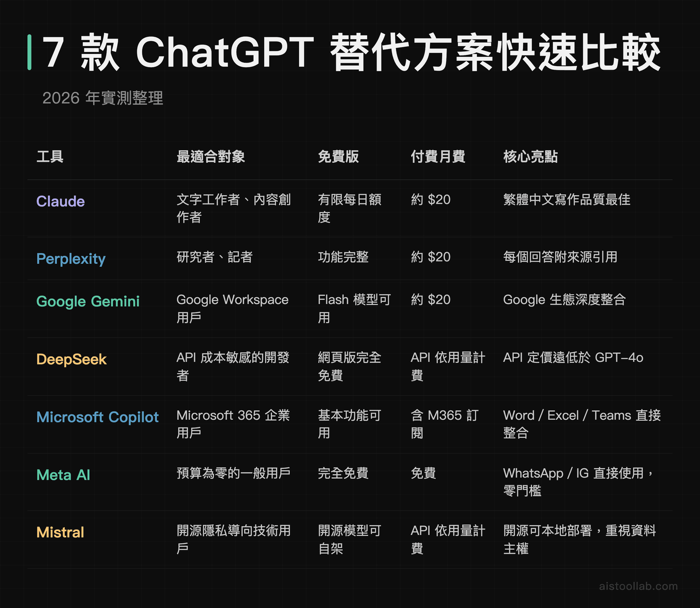The height and width of the screenshot is (608, 700).
Task: Click the cell '基本功能可用'
Action: point(350,424)
